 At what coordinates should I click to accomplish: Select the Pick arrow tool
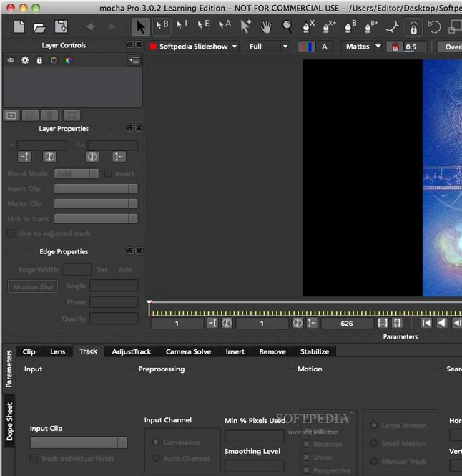[x=140, y=26]
